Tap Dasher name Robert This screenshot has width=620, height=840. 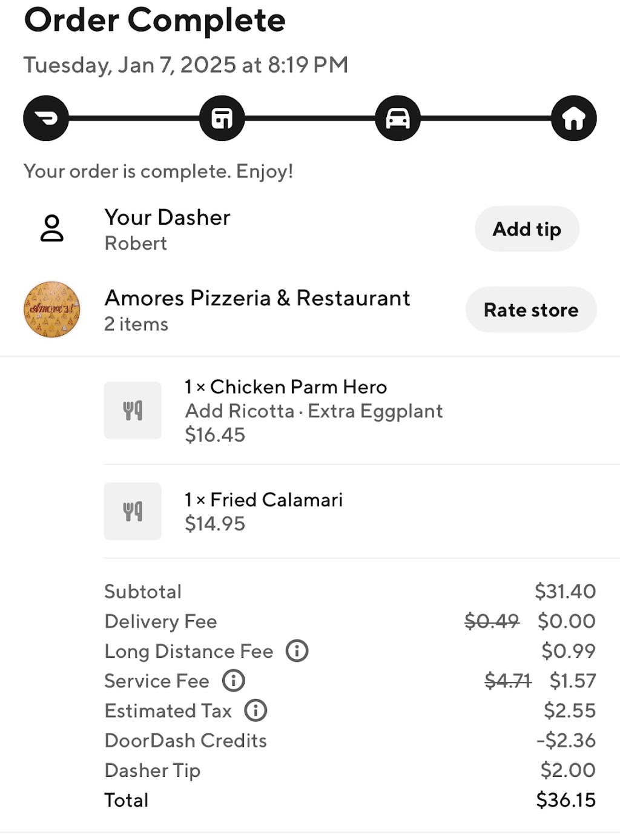pos(136,243)
